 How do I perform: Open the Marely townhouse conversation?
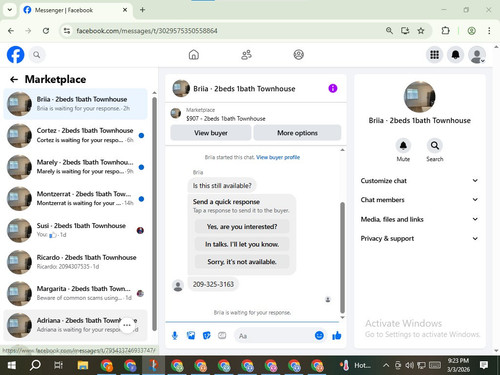[75, 167]
